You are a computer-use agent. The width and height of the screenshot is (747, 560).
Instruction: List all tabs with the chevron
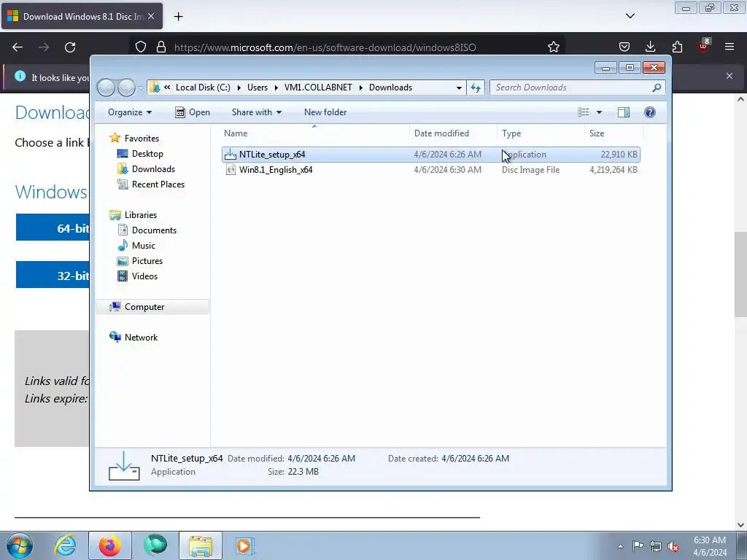pos(630,16)
